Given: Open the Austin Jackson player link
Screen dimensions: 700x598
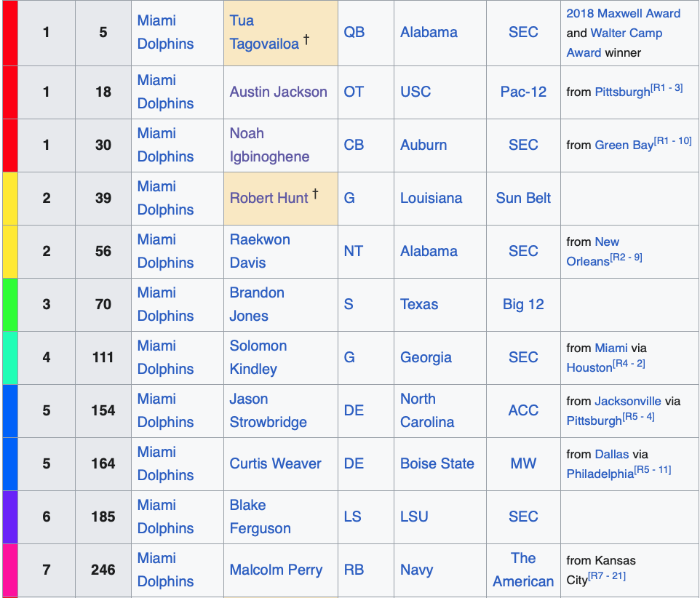Looking at the screenshot, I should point(278,92).
